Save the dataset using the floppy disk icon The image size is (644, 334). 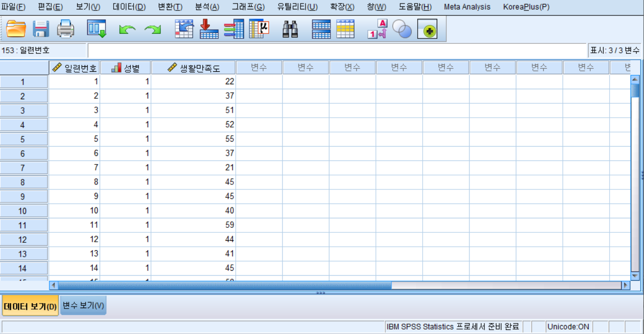[41, 29]
